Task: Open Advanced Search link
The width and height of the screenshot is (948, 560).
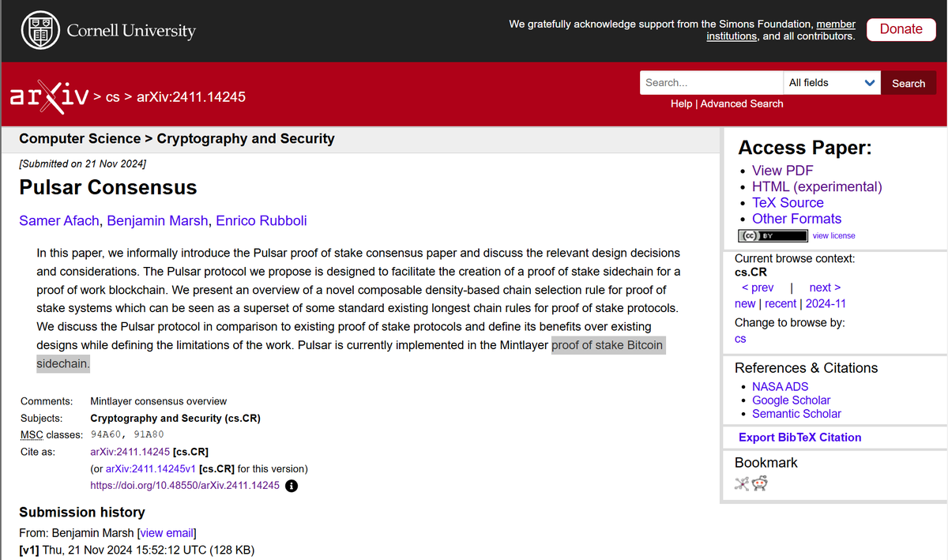Action: click(x=742, y=103)
